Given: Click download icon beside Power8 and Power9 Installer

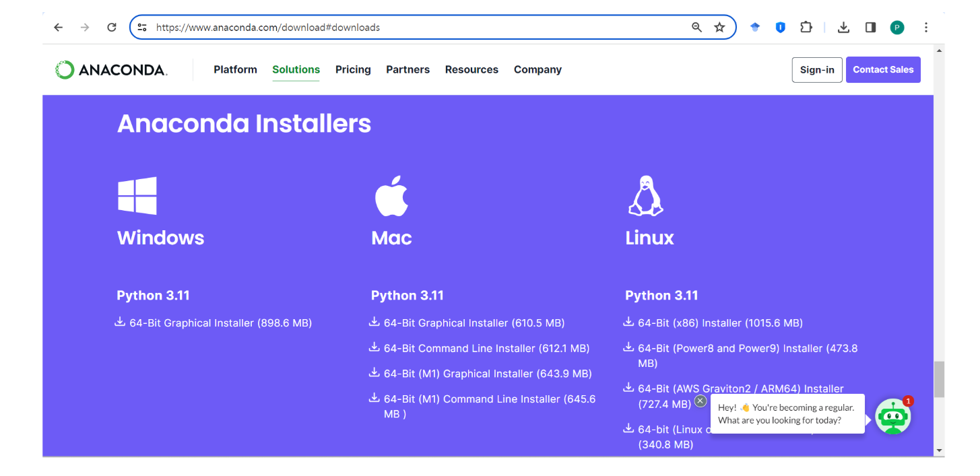Looking at the screenshot, I should [628, 347].
